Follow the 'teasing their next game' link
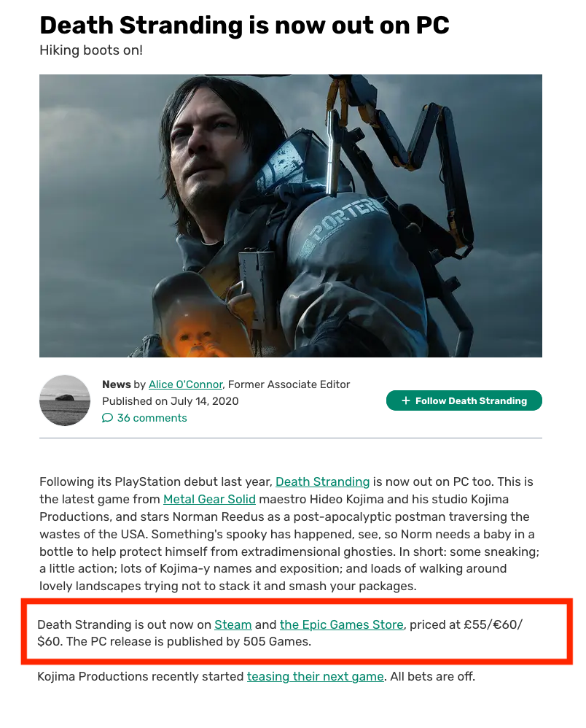The image size is (586, 728). tap(316, 676)
